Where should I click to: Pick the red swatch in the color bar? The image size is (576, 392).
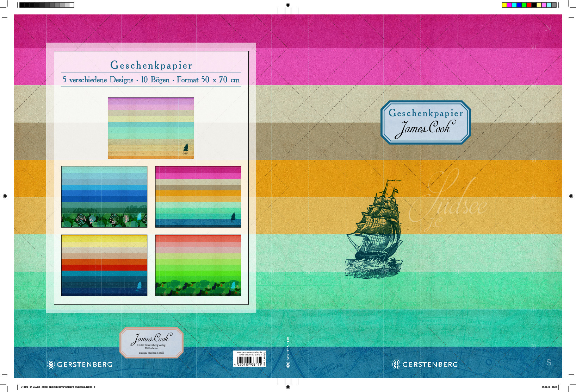(529, 5)
